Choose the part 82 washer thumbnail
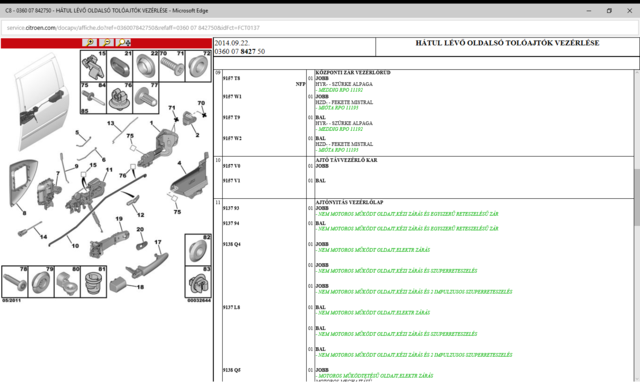640x386 pixels. pos(198,250)
